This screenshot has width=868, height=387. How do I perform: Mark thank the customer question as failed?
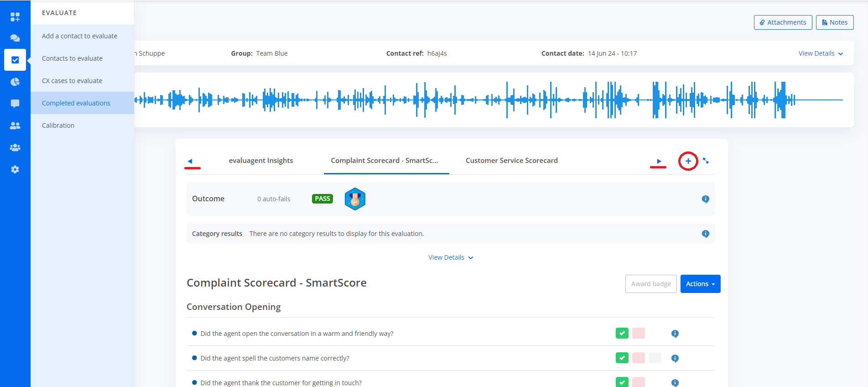639,382
